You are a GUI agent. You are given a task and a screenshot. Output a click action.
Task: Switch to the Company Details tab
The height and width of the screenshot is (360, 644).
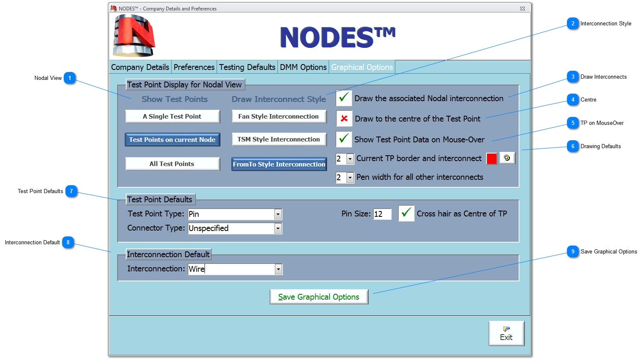[140, 67]
